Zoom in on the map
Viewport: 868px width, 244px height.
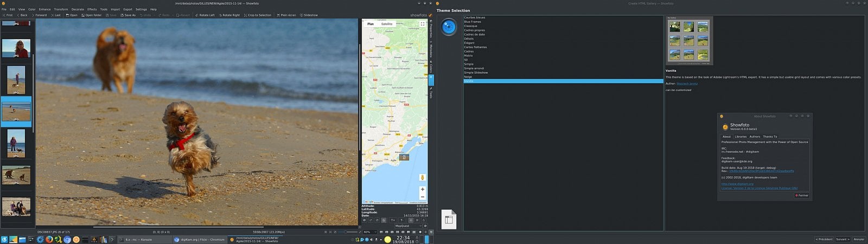422,189
